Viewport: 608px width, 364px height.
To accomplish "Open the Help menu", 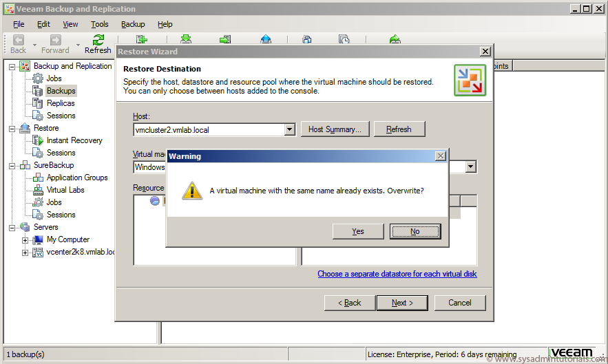I will tap(165, 24).
